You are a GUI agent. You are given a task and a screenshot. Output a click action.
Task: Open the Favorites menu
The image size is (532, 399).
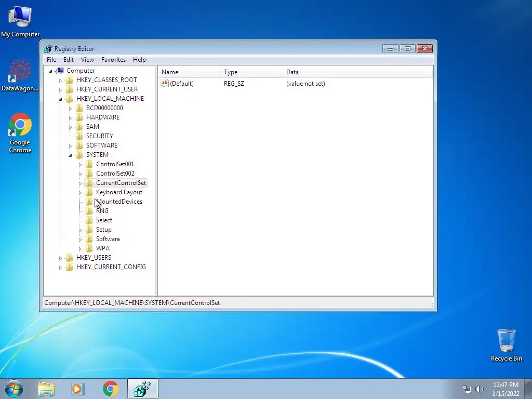point(113,60)
